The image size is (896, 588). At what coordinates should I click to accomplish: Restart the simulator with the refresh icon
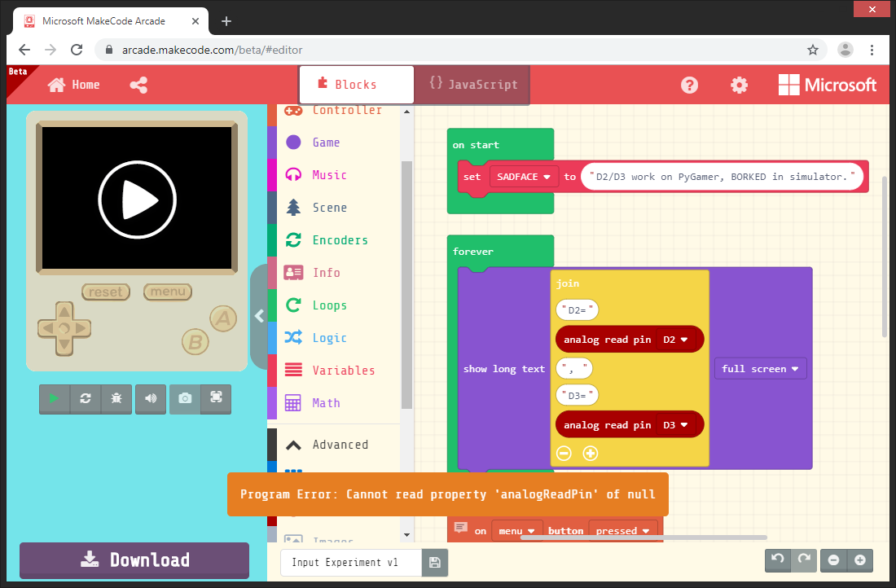tap(86, 399)
